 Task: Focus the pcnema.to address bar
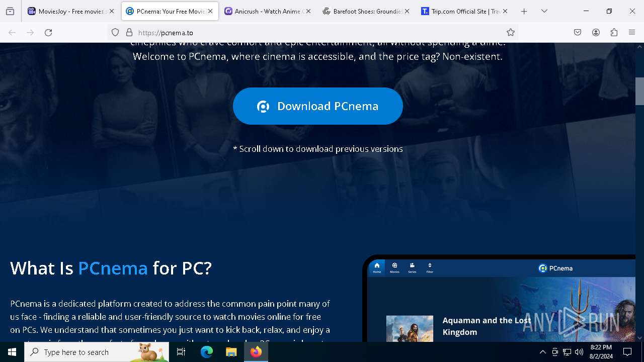312,33
